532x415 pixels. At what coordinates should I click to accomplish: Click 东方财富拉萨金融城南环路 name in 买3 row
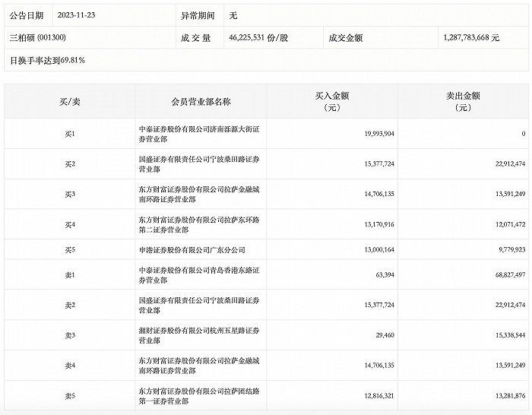point(199,195)
